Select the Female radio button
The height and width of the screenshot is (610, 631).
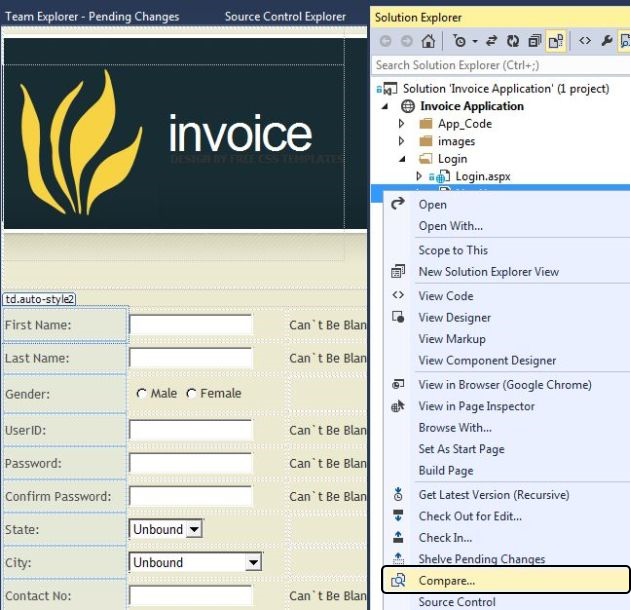(x=192, y=394)
